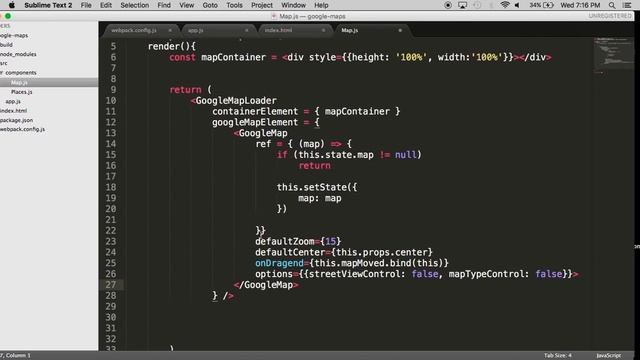Open the Project menu
The width and height of the screenshot is (640, 360).
[262, 5]
